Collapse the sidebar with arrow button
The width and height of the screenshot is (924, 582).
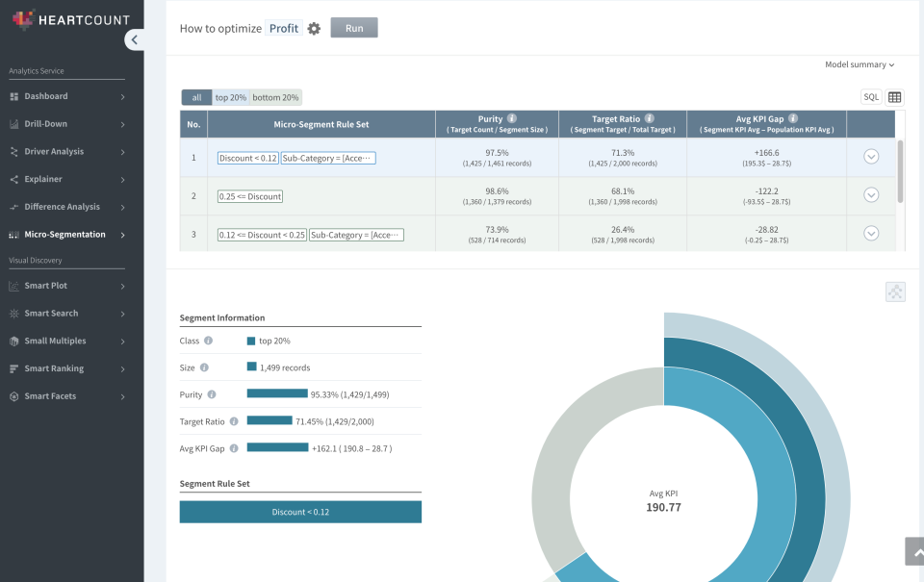[x=135, y=39]
